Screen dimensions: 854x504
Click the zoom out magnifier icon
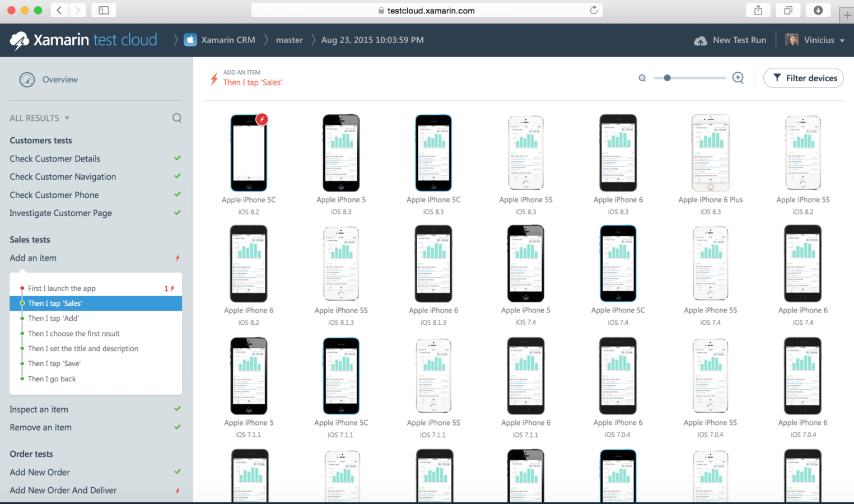click(x=642, y=78)
